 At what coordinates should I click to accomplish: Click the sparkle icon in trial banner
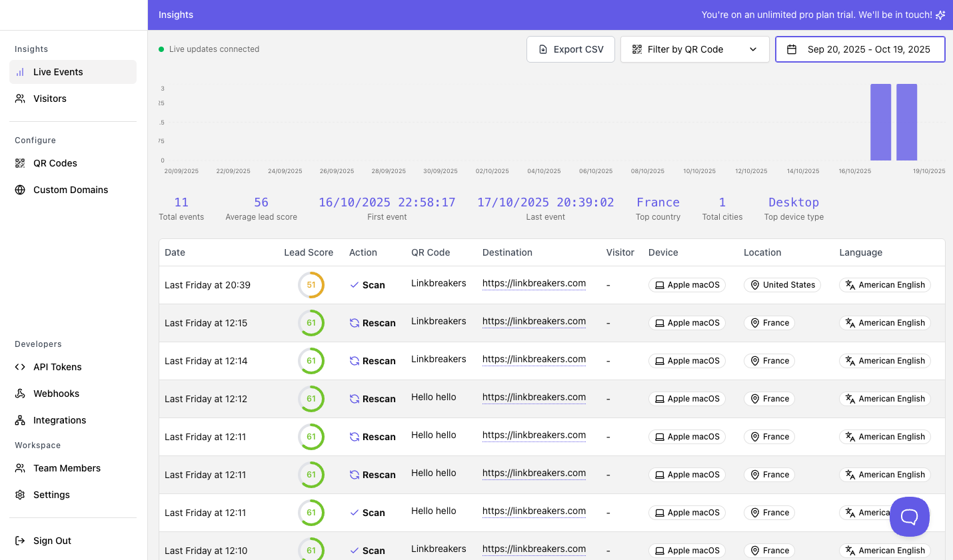(940, 15)
